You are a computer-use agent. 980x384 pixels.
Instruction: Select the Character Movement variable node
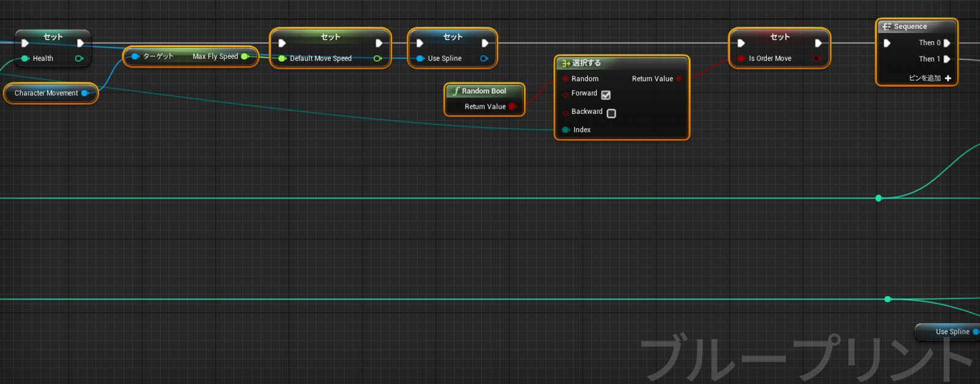[51, 93]
